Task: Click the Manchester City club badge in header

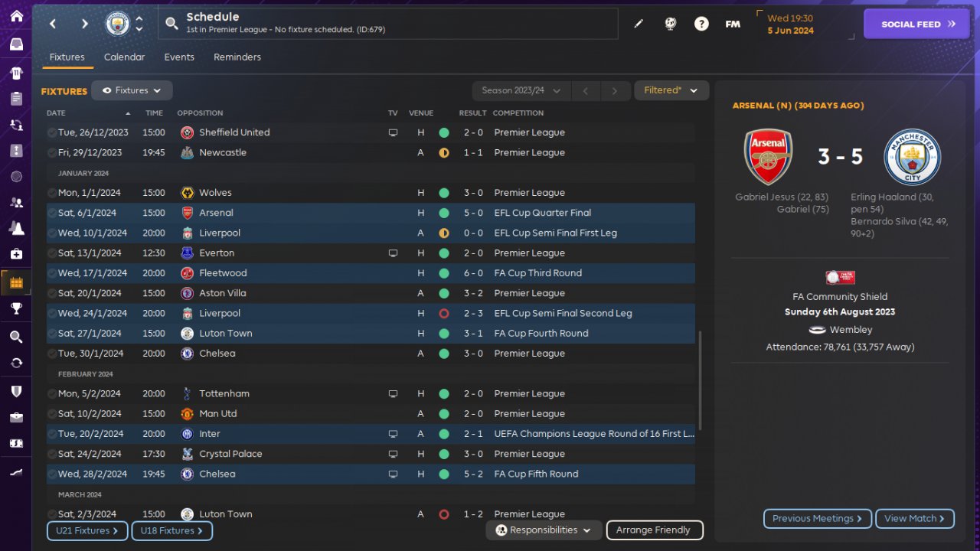Action: 117,24
